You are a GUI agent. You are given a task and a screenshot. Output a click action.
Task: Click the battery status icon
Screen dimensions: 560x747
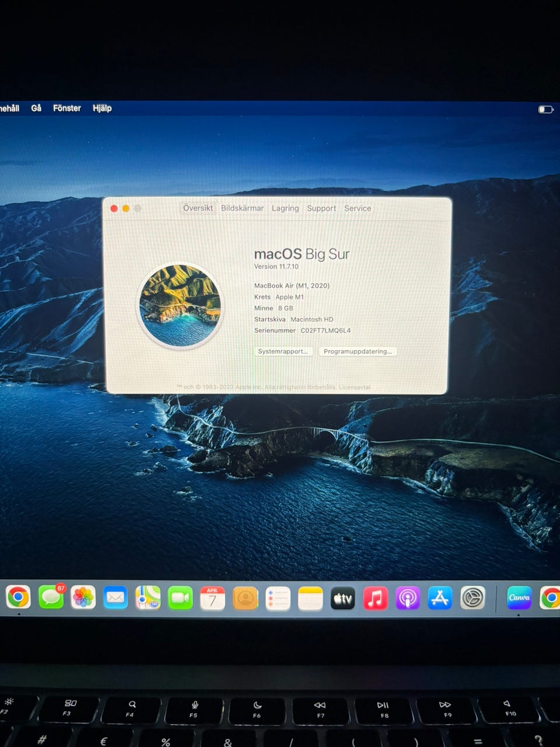[545, 110]
